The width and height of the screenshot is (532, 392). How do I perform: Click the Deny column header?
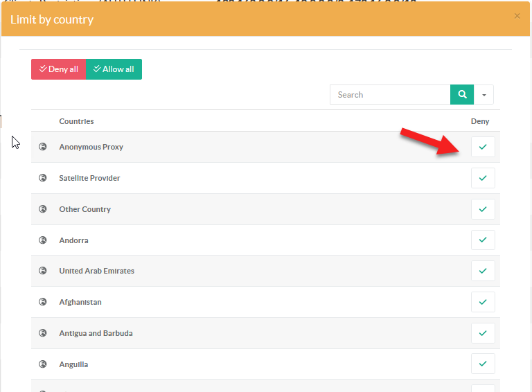tap(480, 121)
